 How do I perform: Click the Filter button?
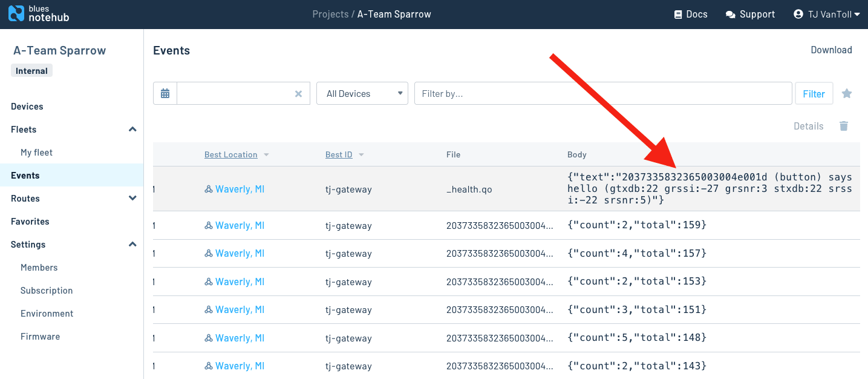(x=814, y=94)
